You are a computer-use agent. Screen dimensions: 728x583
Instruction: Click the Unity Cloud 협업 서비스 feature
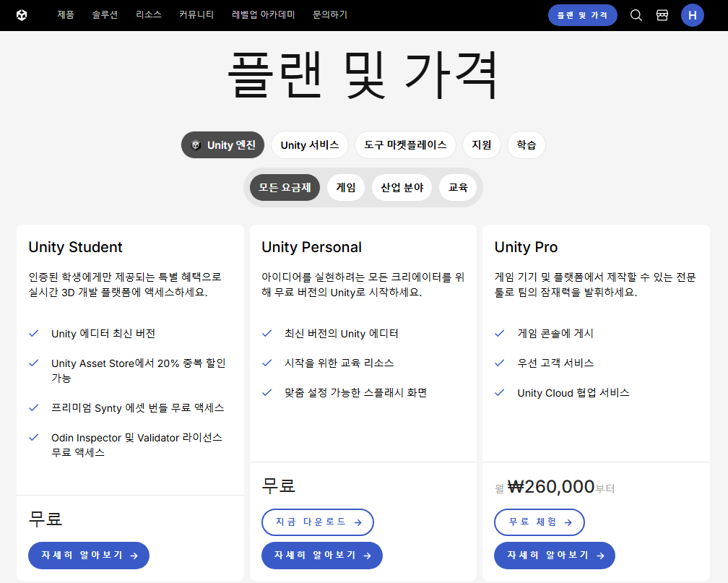[x=573, y=392]
